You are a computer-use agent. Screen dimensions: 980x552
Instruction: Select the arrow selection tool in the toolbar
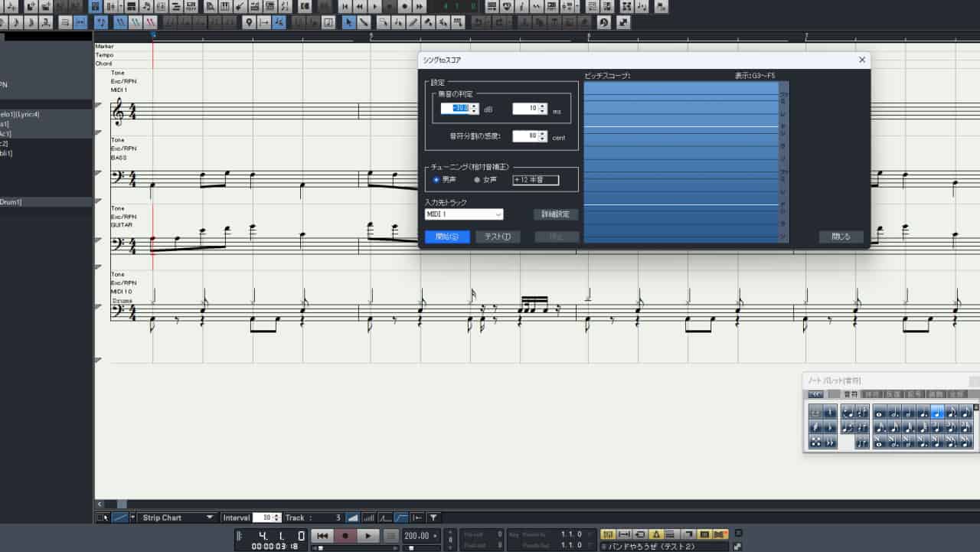click(x=348, y=22)
